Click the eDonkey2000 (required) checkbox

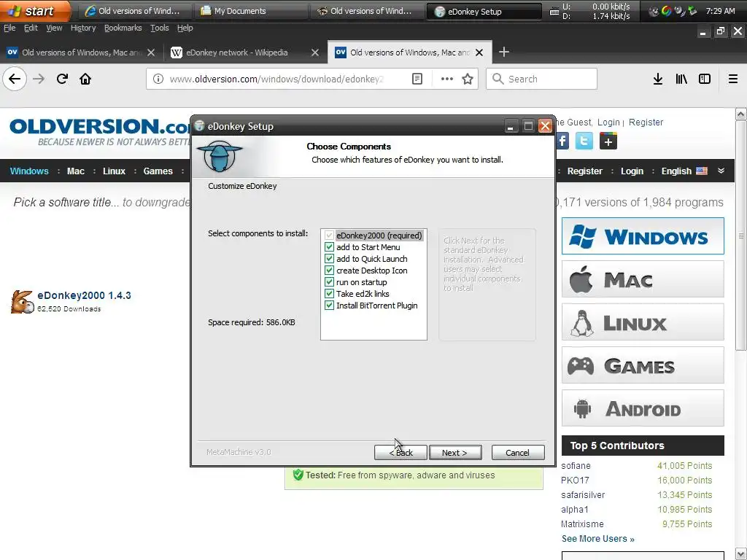(329, 236)
